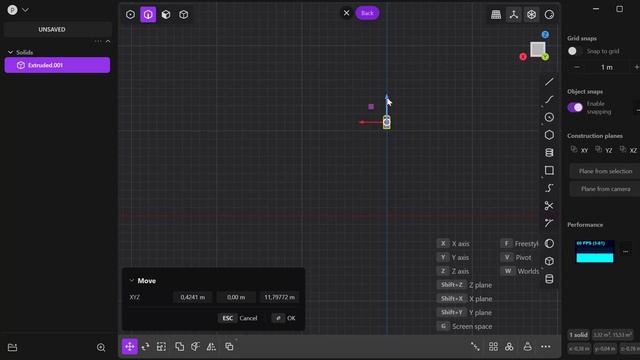
Task: Edit Move Y value 0.00 m
Action: coord(236,298)
